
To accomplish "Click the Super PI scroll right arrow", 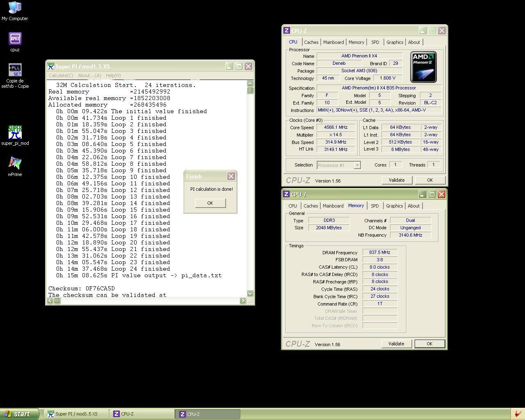I will [x=242, y=301].
